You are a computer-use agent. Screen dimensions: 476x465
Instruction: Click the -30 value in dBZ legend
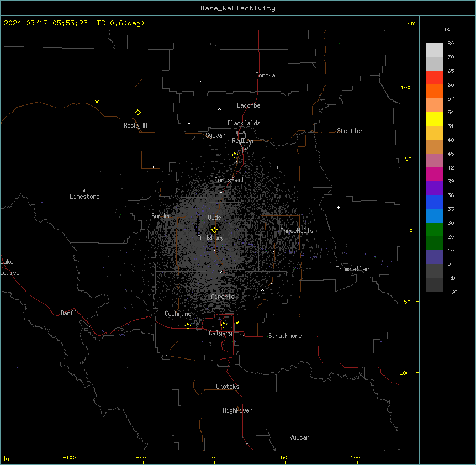click(452, 292)
